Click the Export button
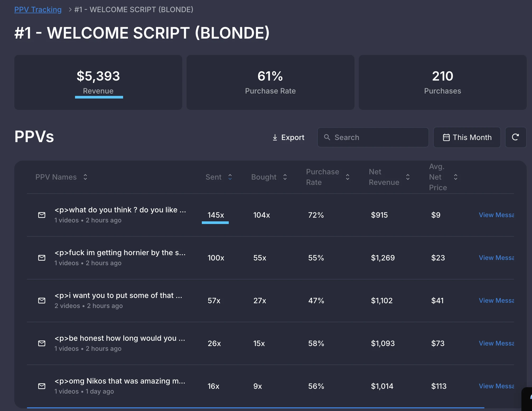The image size is (532, 411). (x=288, y=137)
